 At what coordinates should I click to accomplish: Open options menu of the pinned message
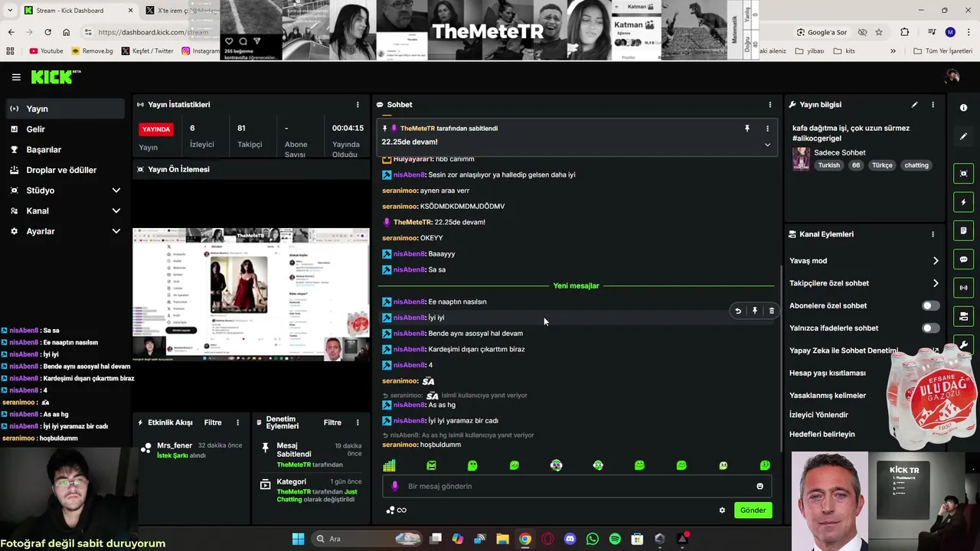click(x=767, y=129)
